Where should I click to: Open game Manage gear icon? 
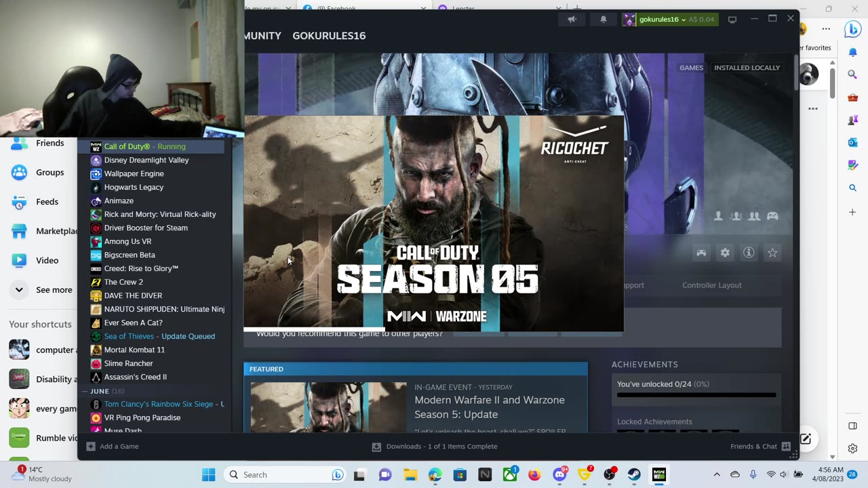point(725,253)
